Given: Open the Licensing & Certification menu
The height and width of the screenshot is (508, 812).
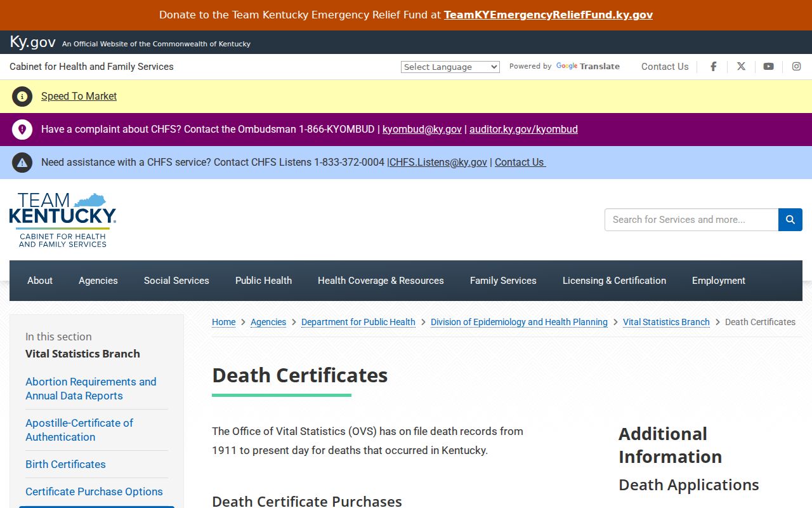Looking at the screenshot, I should 614,281.
